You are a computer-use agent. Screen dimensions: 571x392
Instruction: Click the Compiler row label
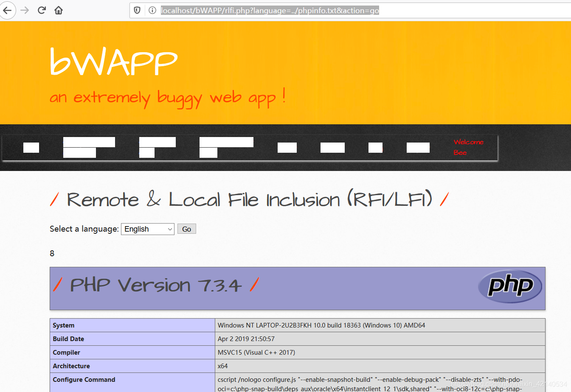(66, 353)
